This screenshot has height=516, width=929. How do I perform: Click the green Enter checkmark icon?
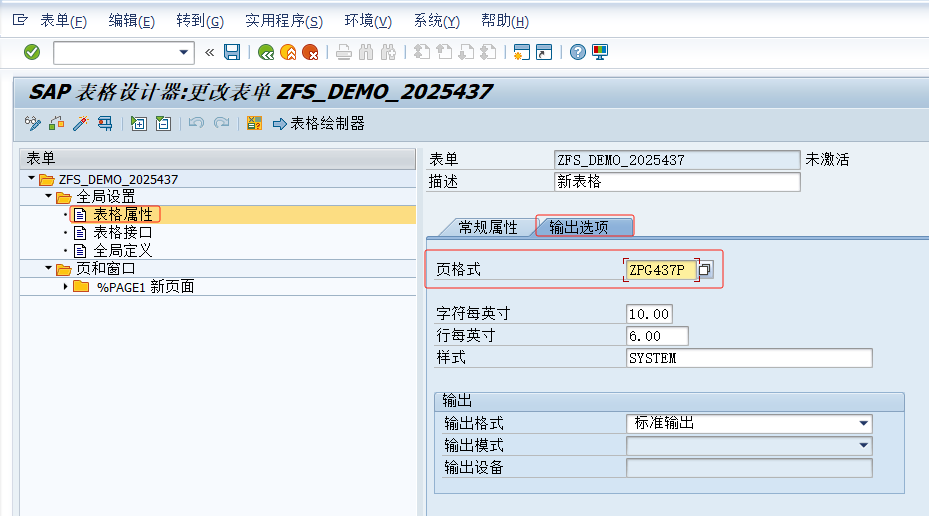click(x=32, y=52)
